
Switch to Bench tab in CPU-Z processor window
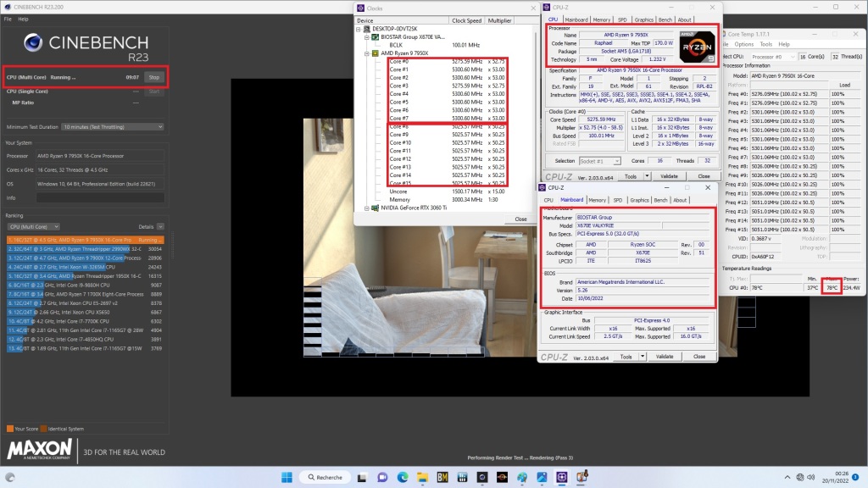(665, 19)
